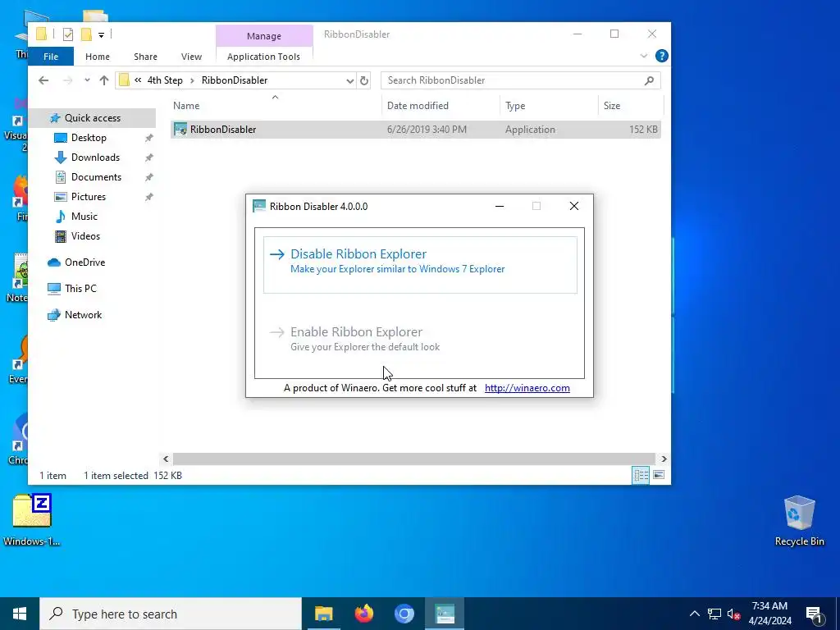Open the network tray icon

point(714,614)
